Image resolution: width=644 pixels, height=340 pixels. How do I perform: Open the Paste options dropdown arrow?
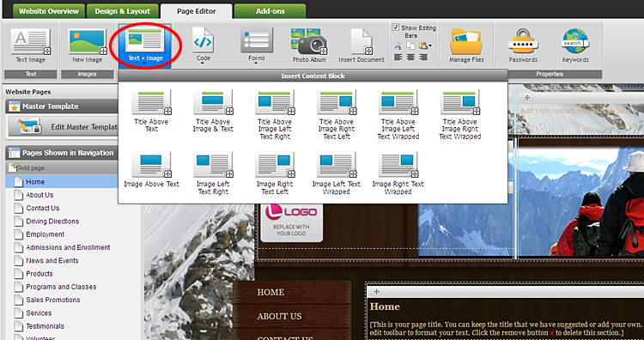click(x=430, y=46)
